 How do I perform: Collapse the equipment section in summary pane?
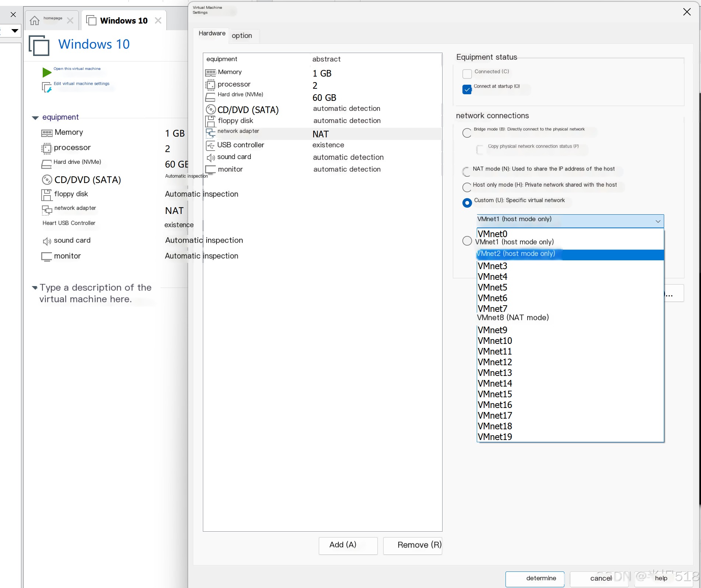click(x=35, y=118)
